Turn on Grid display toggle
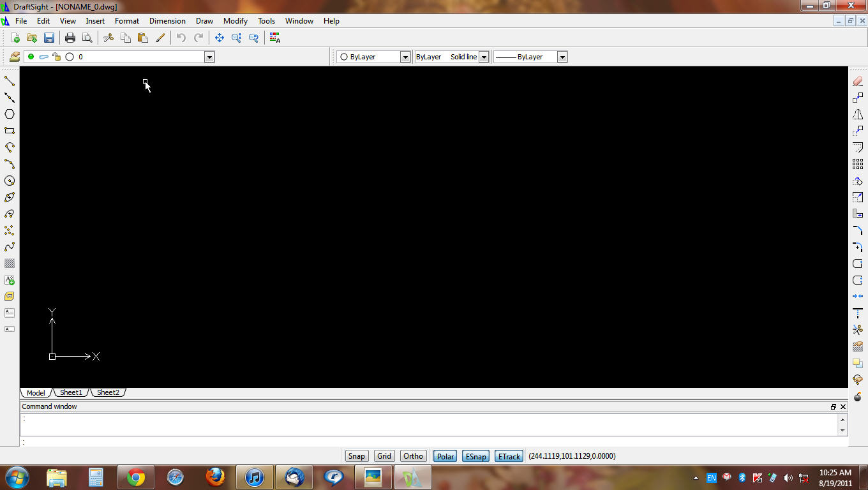Screen dimensions: 868x490 click(384, 456)
